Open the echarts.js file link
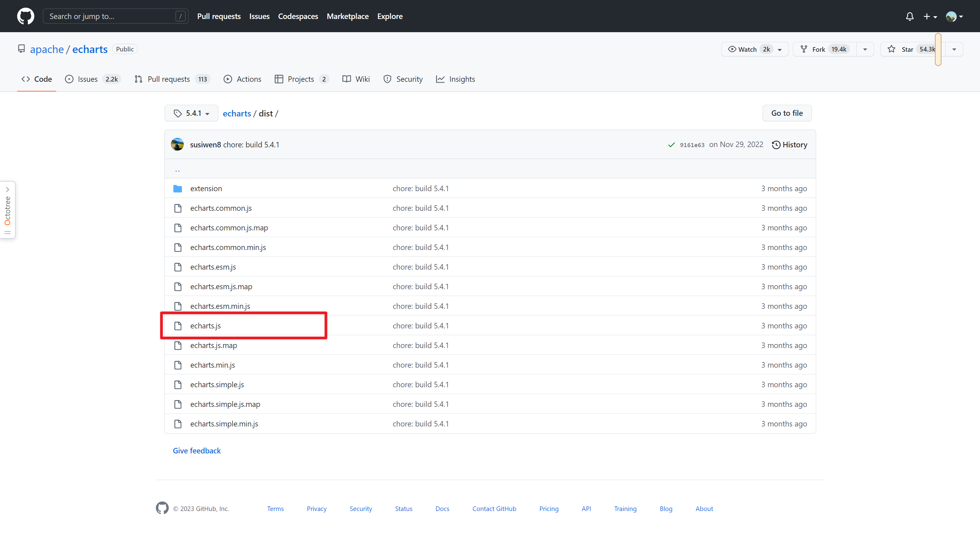 205,326
